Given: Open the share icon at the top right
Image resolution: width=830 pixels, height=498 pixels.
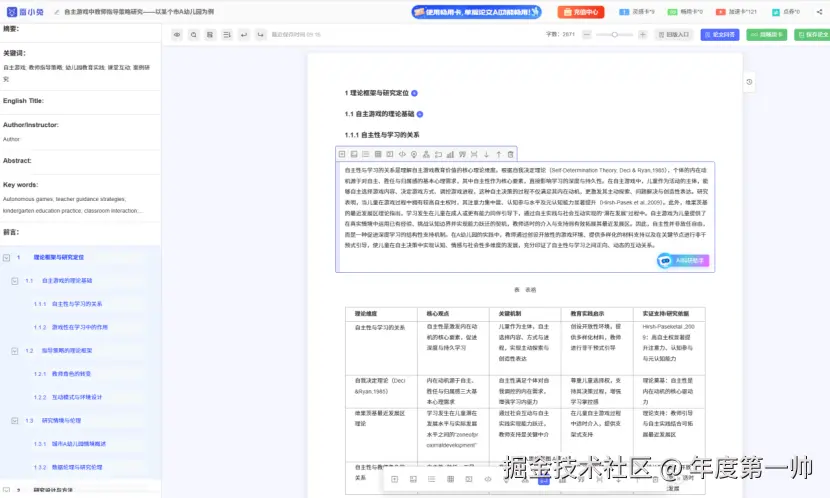Looking at the screenshot, I should click(819, 12).
